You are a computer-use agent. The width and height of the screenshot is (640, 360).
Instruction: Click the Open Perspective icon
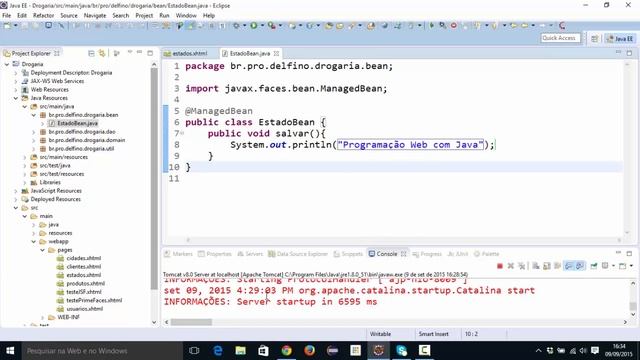595,38
